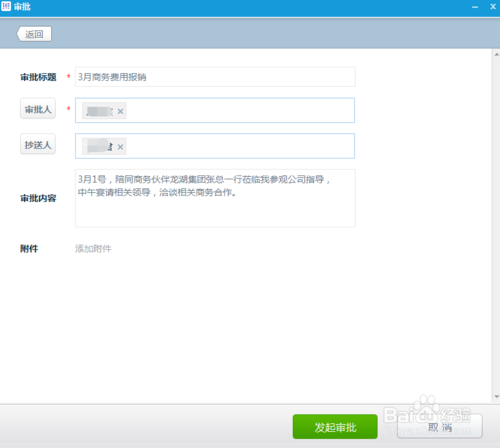The image size is (500, 448).
Task: Click inside the 审批内容 content text area
Action: [x=215, y=198]
